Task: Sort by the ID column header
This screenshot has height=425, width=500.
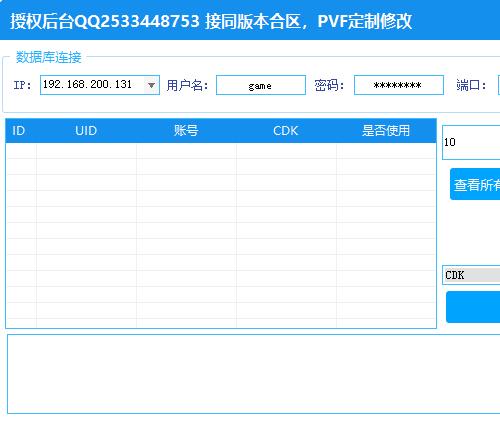Action: (19, 131)
